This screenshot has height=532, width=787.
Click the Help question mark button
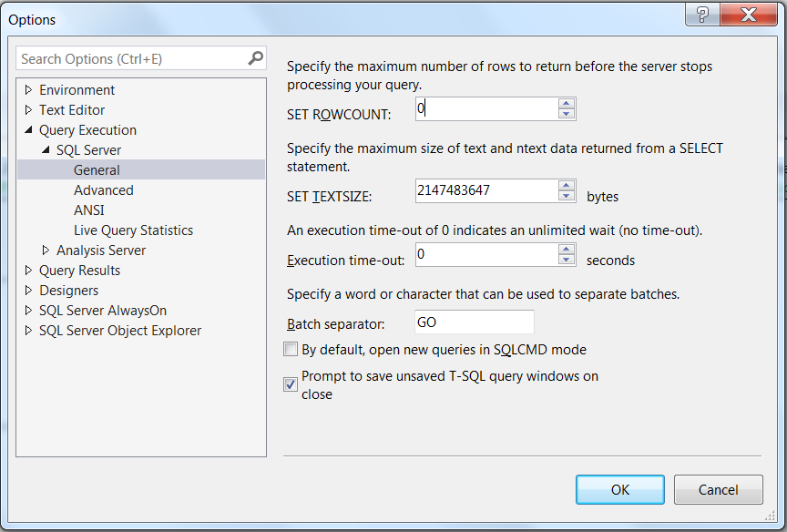(703, 15)
